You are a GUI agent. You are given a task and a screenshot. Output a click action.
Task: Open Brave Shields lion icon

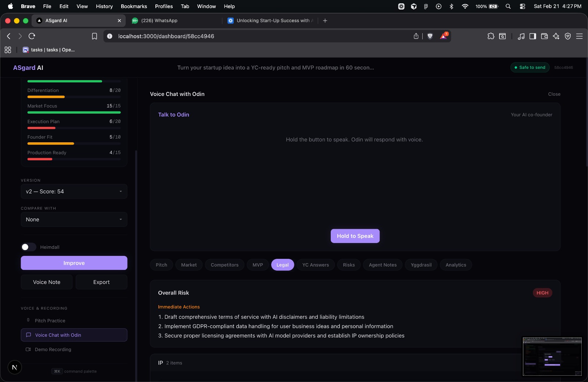(x=430, y=36)
